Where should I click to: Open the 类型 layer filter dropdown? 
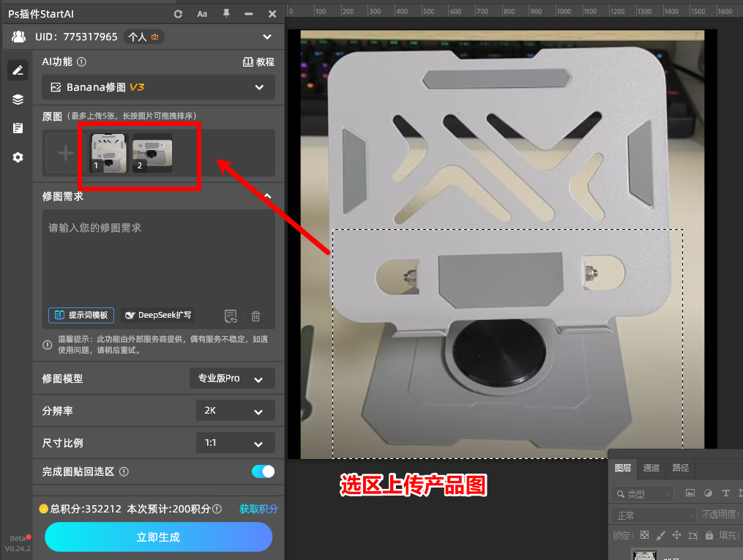(642, 494)
